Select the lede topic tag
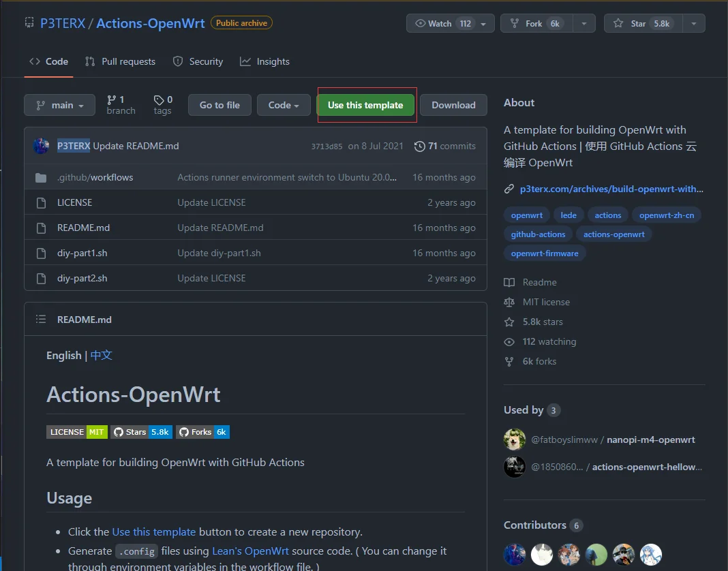728x571 pixels. (568, 215)
